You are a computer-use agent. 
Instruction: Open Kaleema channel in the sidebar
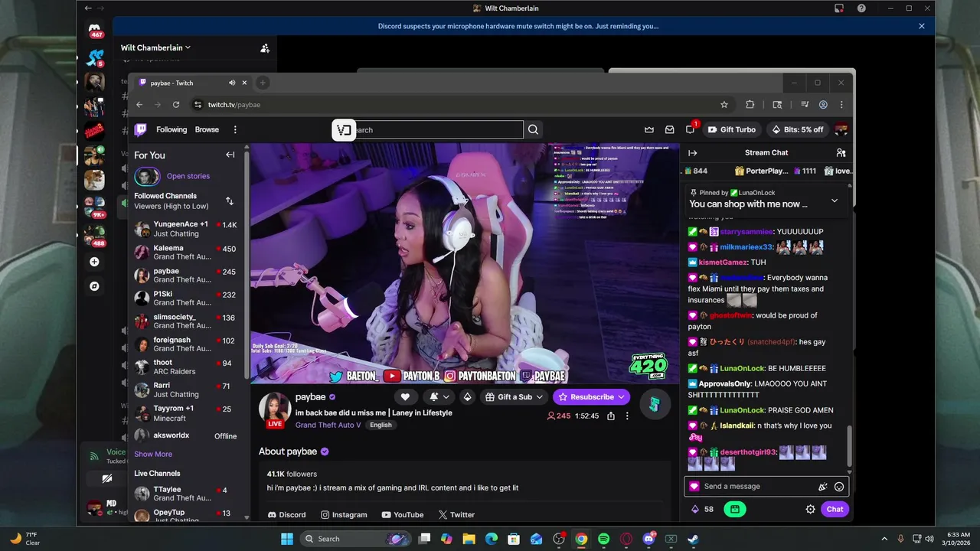point(187,252)
